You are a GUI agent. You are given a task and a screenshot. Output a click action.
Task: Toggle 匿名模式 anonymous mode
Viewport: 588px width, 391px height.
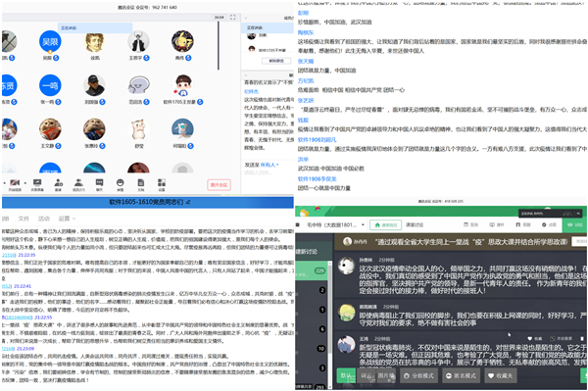tap(461, 375)
